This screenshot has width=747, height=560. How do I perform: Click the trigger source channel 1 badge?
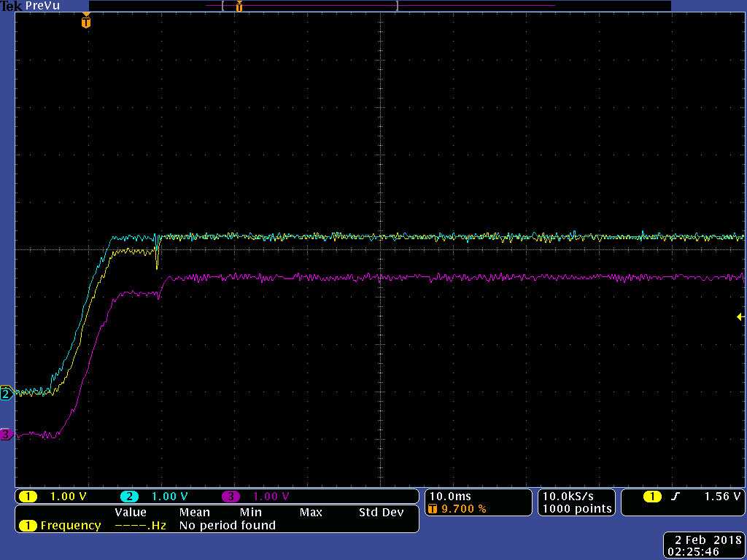coord(652,497)
